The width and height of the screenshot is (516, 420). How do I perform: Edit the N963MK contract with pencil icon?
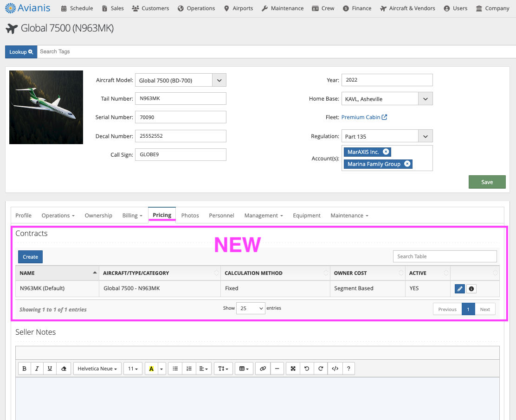(460, 289)
